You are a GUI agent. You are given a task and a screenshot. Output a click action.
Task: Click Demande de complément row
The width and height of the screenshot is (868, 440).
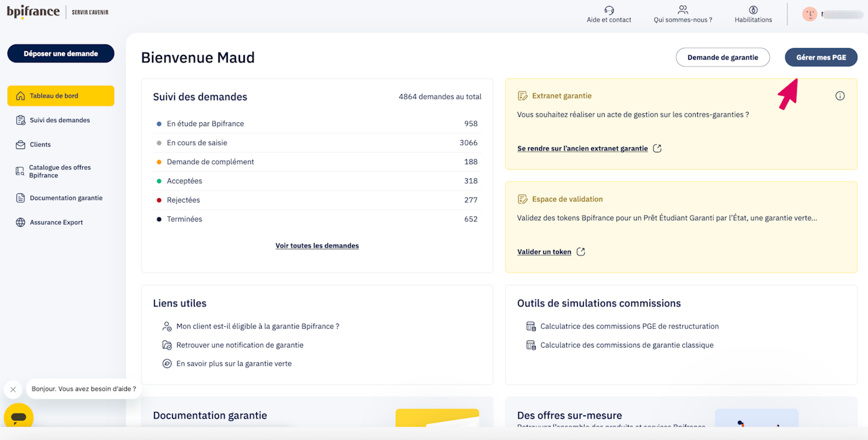pyautogui.click(x=317, y=162)
